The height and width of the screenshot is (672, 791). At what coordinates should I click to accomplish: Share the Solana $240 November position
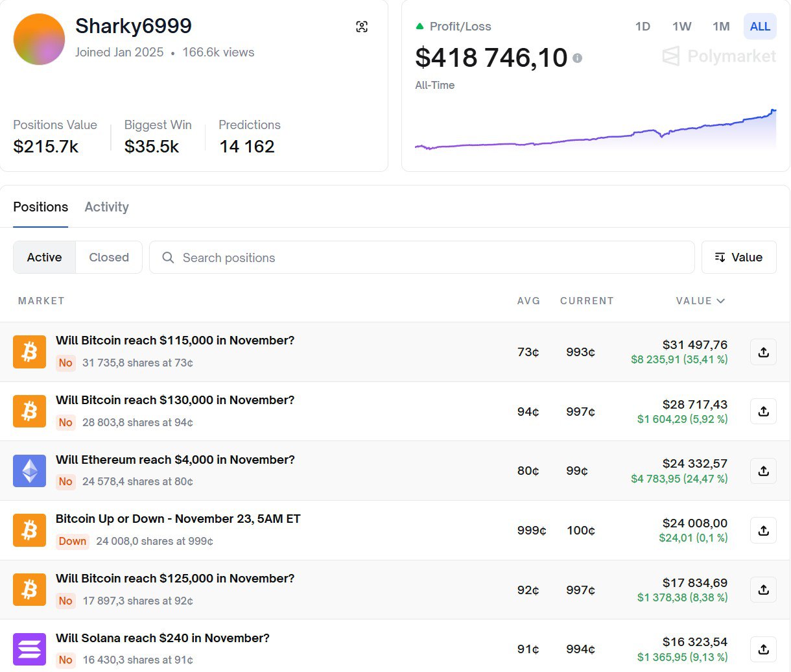coord(763,649)
